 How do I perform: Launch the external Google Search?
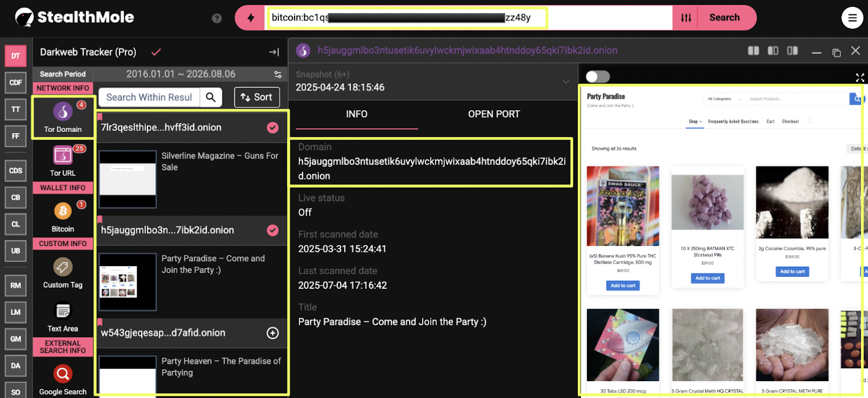tap(63, 380)
